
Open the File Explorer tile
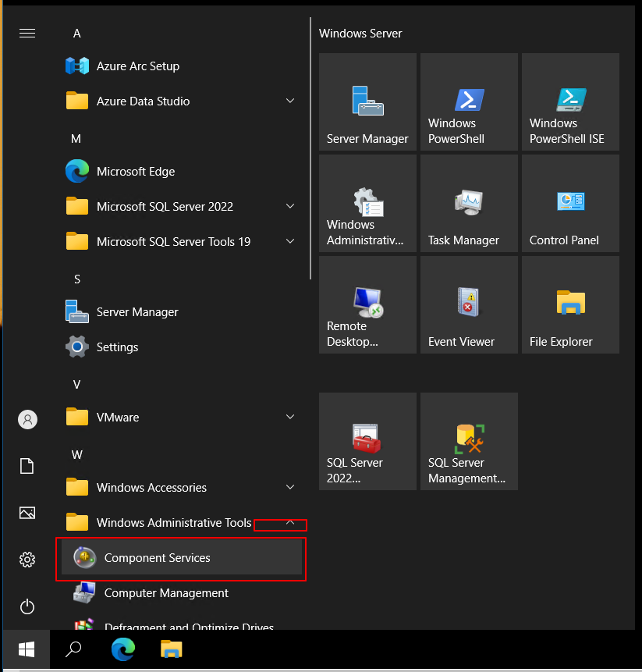(x=570, y=304)
